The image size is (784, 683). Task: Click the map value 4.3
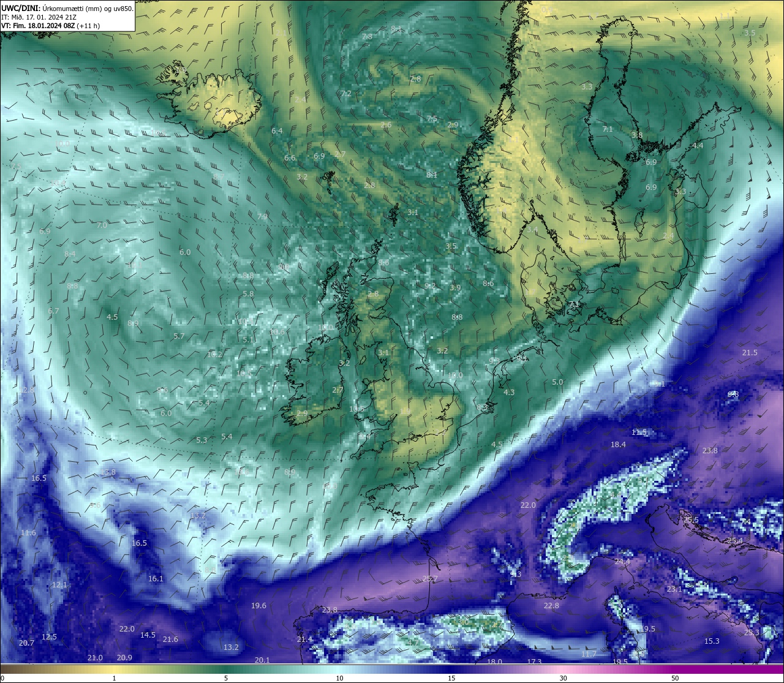[x=509, y=392]
